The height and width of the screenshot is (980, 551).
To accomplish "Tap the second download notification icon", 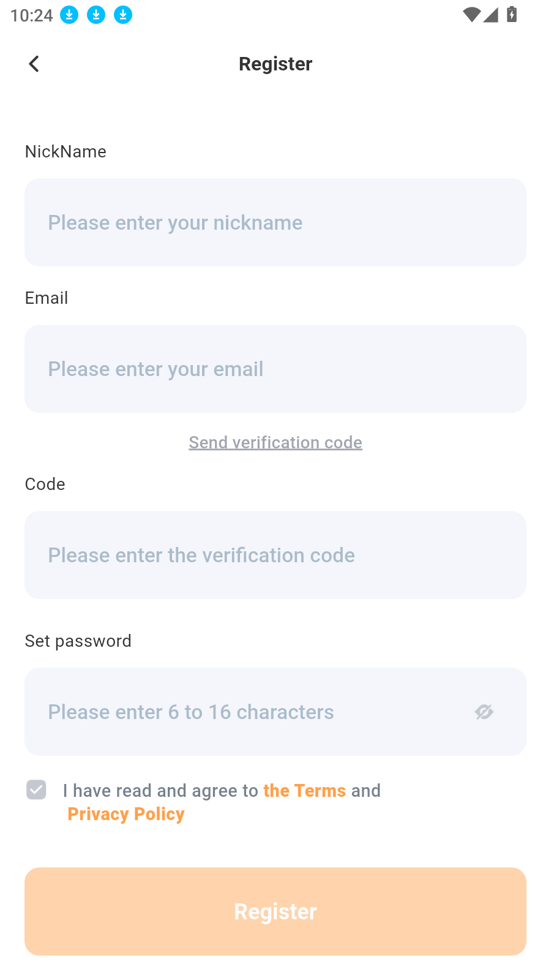I will click(96, 15).
